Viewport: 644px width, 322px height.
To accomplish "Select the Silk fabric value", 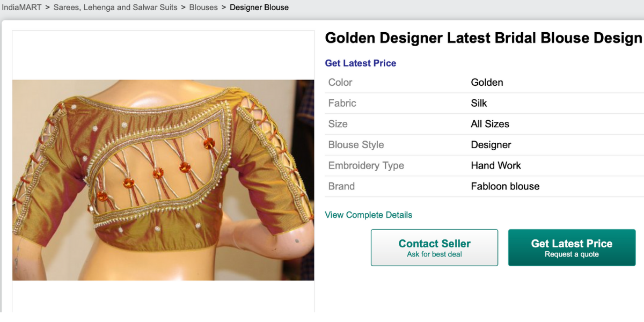I will [479, 103].
